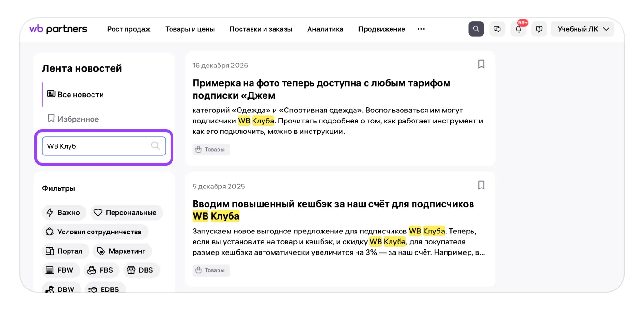Open the three-dots more menu in navigation

tap(421, 29)
